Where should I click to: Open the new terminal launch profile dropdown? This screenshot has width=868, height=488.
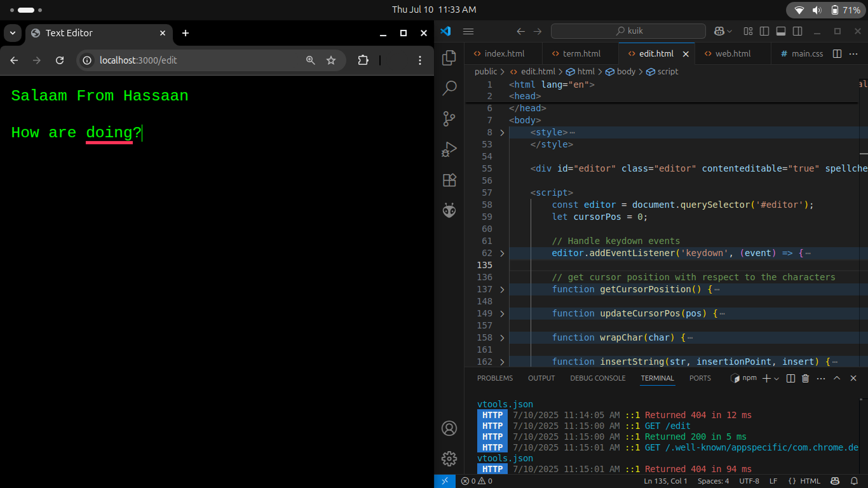coord(776,379)
